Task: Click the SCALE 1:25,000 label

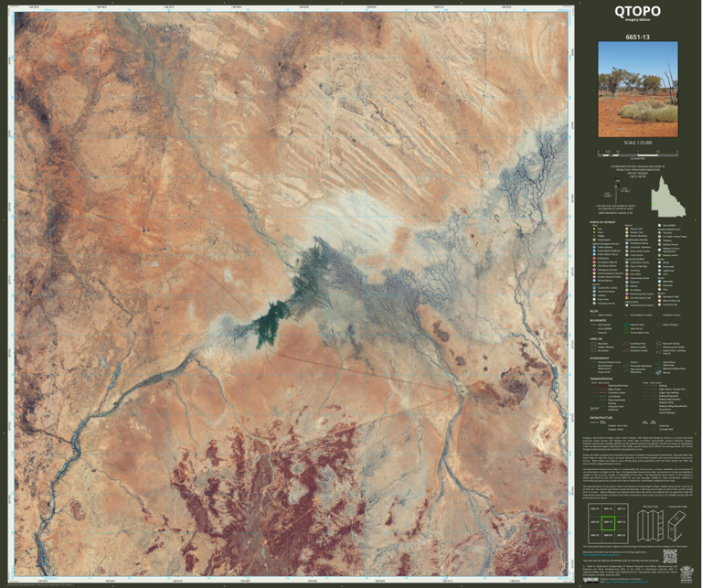Action: tap(638, 143)
